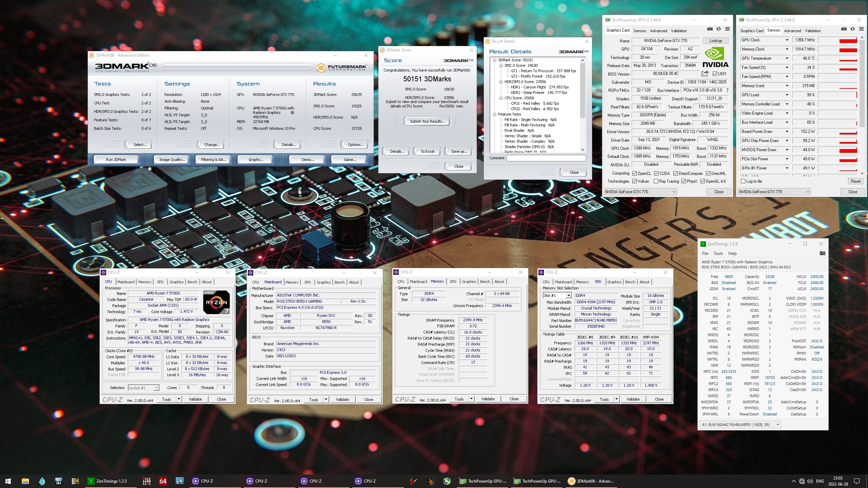The width and height of the screenshot is (868, 488).
Task: Click the BM icon on the taskbar
Action: point(75,481)
